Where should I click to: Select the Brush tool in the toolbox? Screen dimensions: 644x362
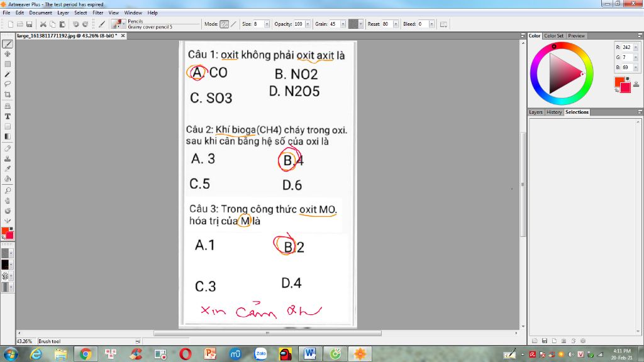coord(8,44)
